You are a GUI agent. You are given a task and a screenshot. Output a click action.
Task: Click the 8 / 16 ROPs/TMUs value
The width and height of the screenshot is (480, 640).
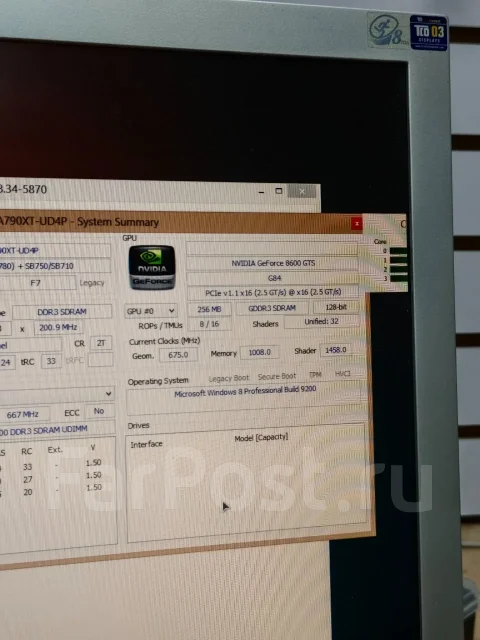click(209, 324)
